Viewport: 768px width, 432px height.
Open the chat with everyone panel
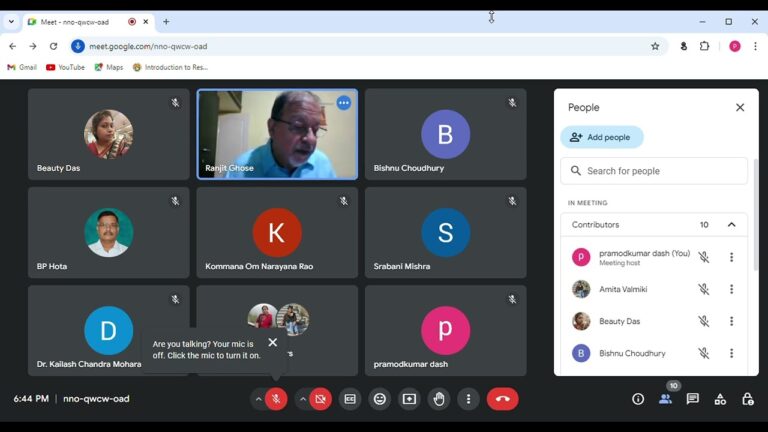point(692,399)
